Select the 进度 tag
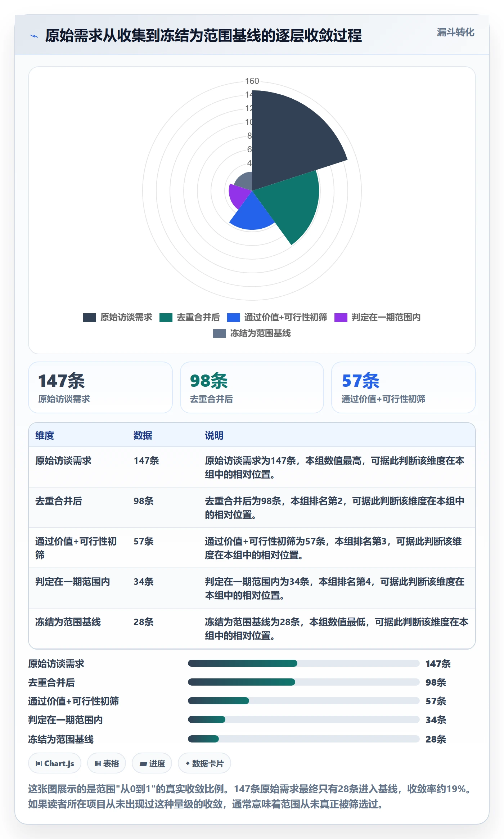This screenshot has height=839, width=504. [152, 763]
